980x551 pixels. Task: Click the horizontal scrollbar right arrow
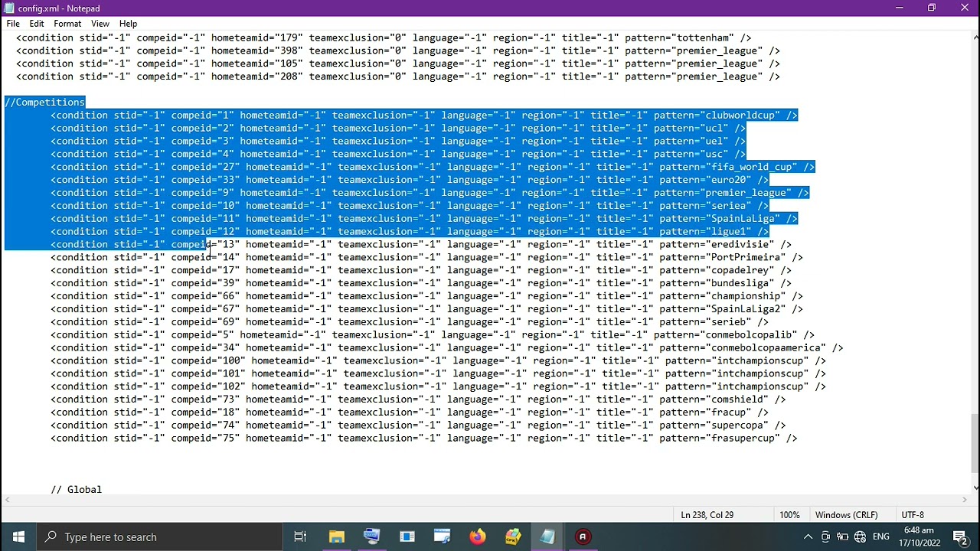pyautogui.click(x=963, y=500)
